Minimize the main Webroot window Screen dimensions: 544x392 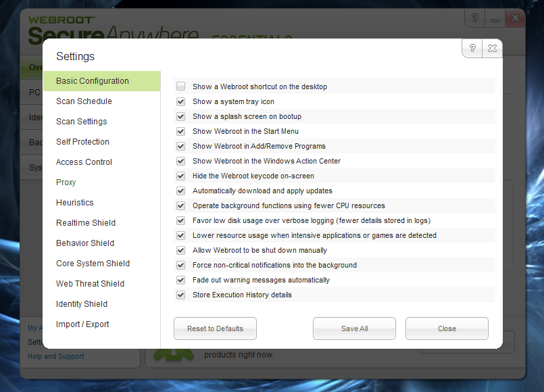pyautogui.click(x=495, y=18)
